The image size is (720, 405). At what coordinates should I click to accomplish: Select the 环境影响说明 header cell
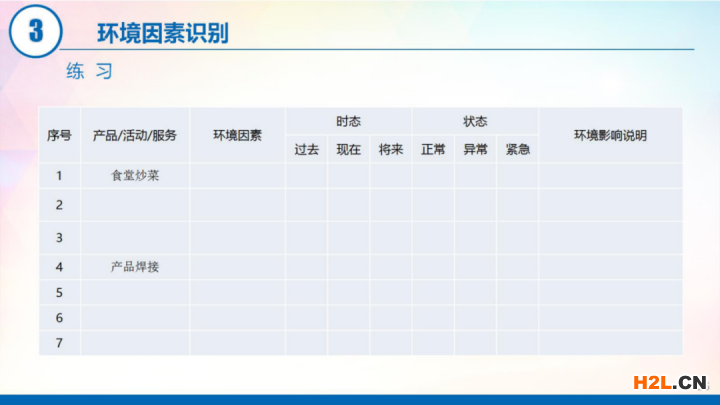tap(610, 135)
